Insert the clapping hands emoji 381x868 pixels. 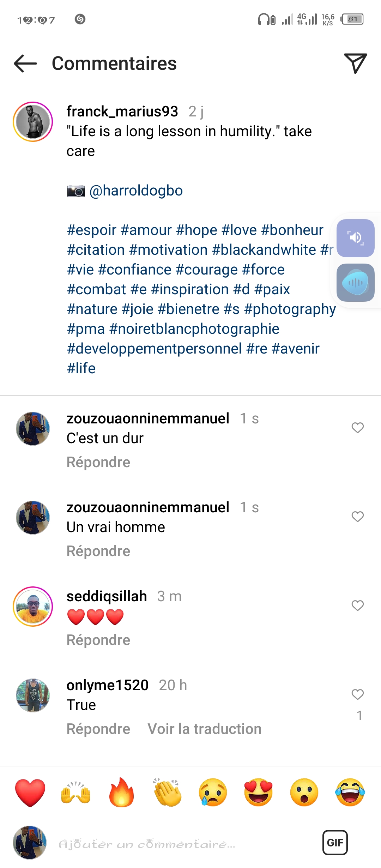tap(168, 792)
